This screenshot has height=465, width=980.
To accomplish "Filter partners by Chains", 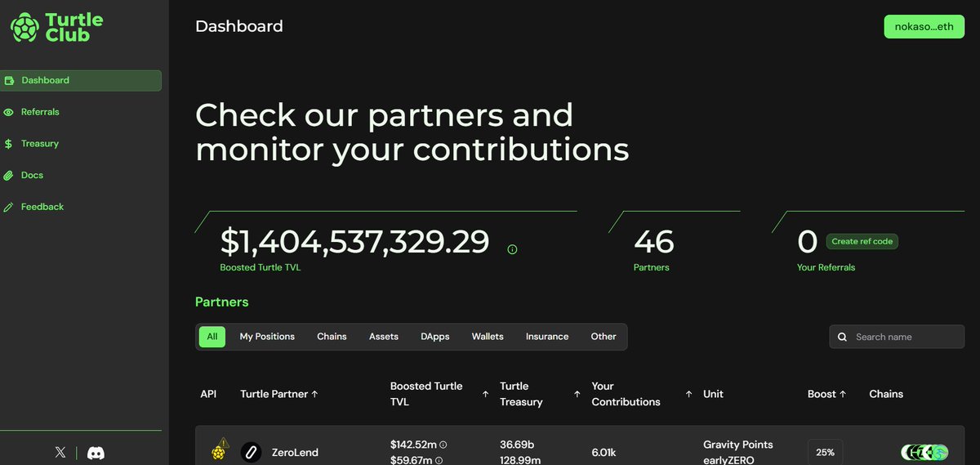I will 332,337.
